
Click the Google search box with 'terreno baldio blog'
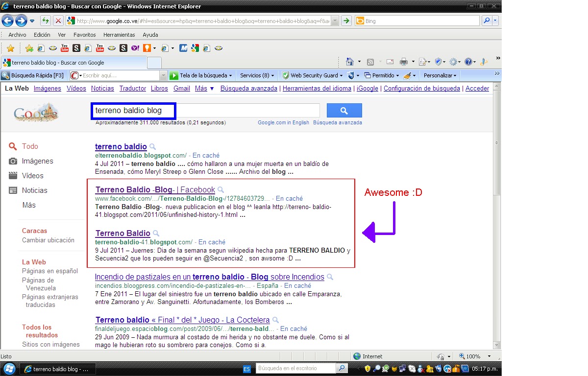click(206, 111)
